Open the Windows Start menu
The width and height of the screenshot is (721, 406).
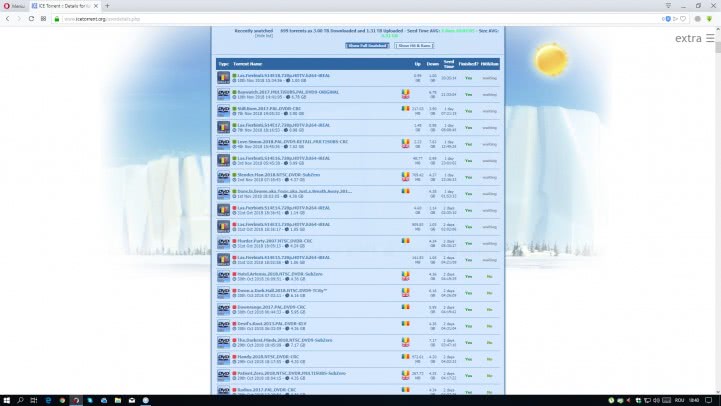coord(8,398)
